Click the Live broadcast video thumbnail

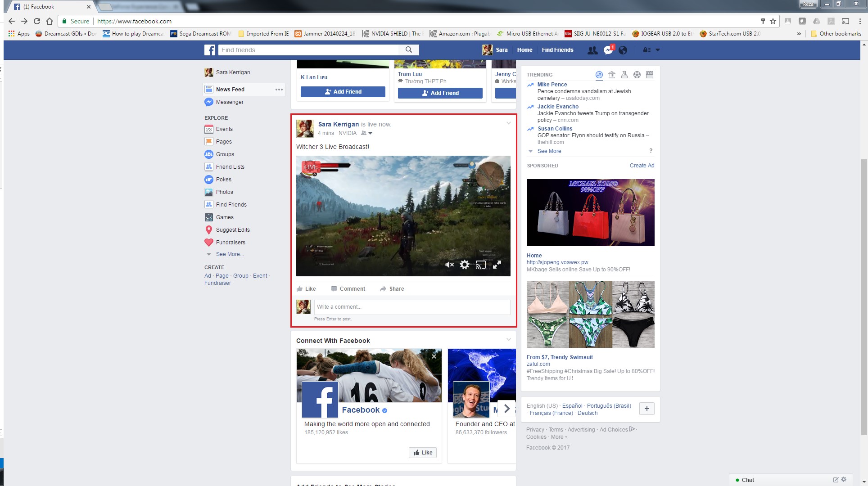pyautogui.click(x=403, y=216)
